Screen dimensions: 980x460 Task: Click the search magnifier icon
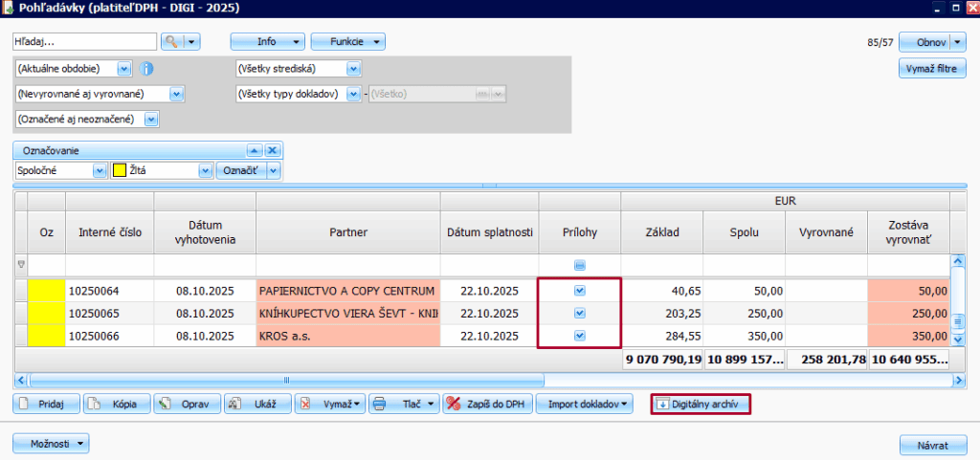[171, 42]
